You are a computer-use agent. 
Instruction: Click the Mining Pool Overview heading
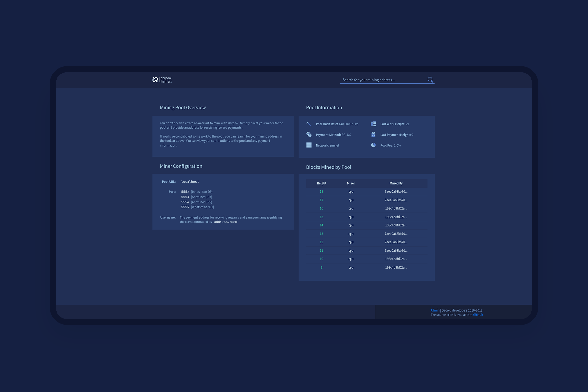coord(183,108)
